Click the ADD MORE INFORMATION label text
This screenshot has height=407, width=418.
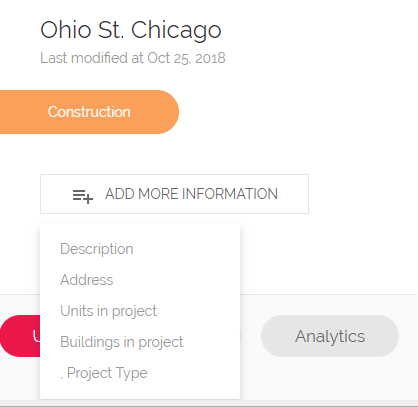[191, 194]
